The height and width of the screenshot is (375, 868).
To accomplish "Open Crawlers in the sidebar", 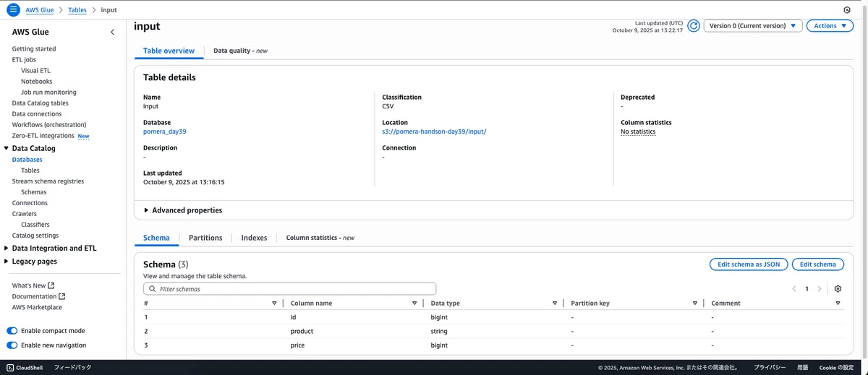I will (x=25, y=214).
